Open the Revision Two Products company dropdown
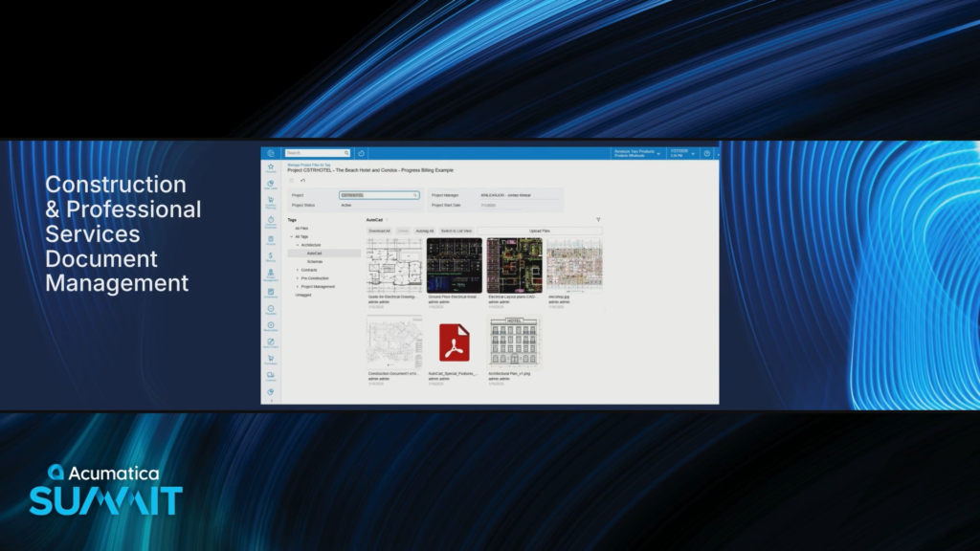This screenshot has height=551, width=980. [x=637, y=153]
